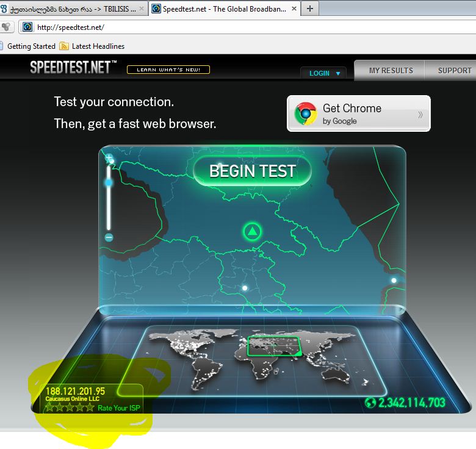
Task: Switch to the Speedtest.net browser tab
Action: [225, 9]
